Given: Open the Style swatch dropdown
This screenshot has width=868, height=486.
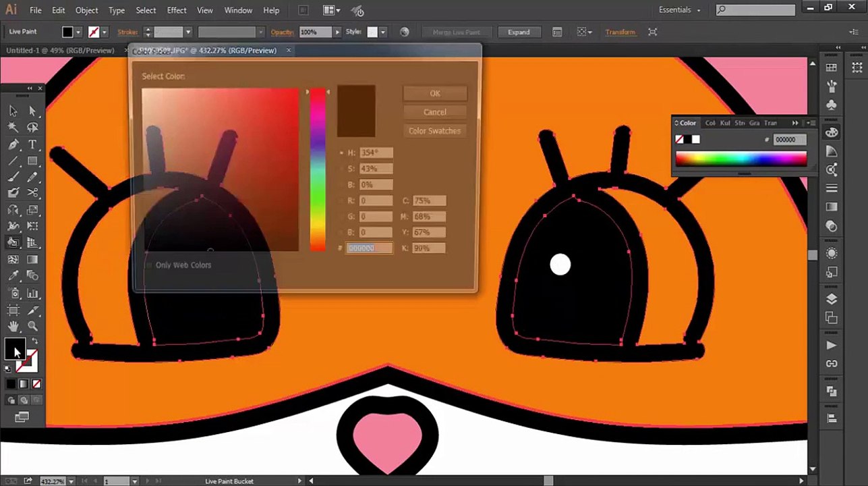Looking at the screenshot, I should [382, 32].
